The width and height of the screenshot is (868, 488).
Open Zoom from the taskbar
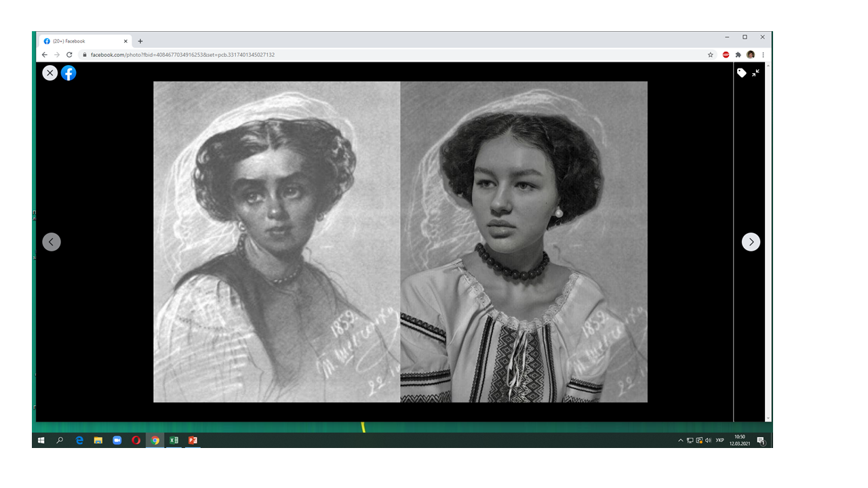point(117,441)
